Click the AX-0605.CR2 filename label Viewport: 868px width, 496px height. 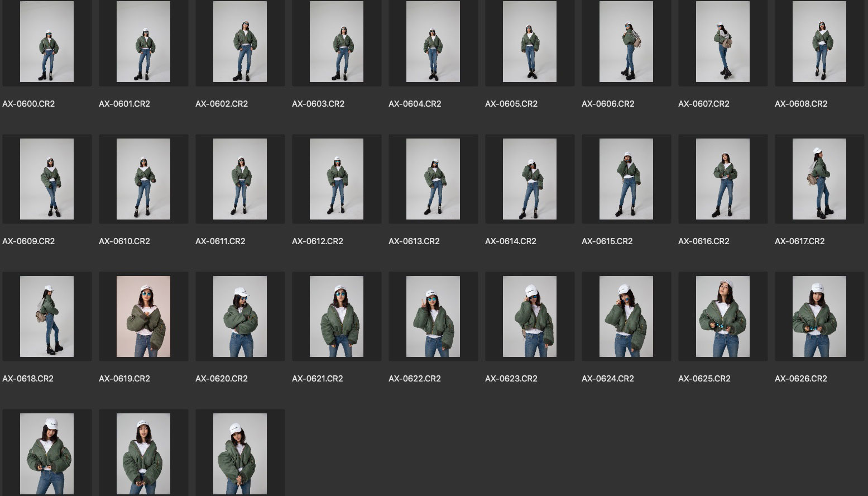[x=511, y=104]
